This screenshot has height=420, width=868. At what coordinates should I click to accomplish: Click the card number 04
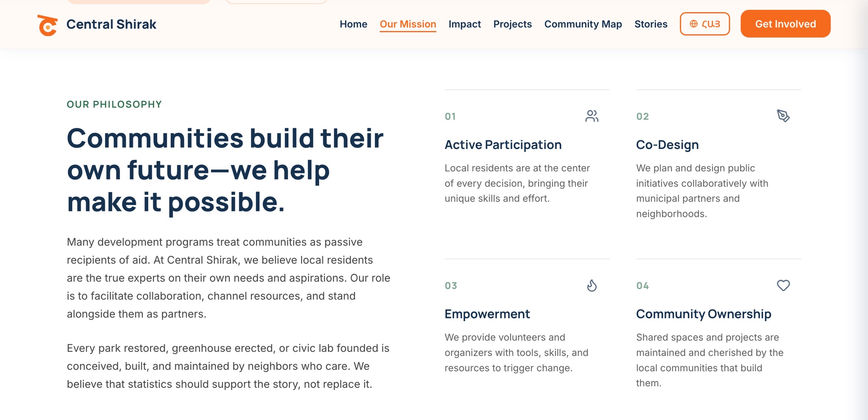[x=642, y=286]
